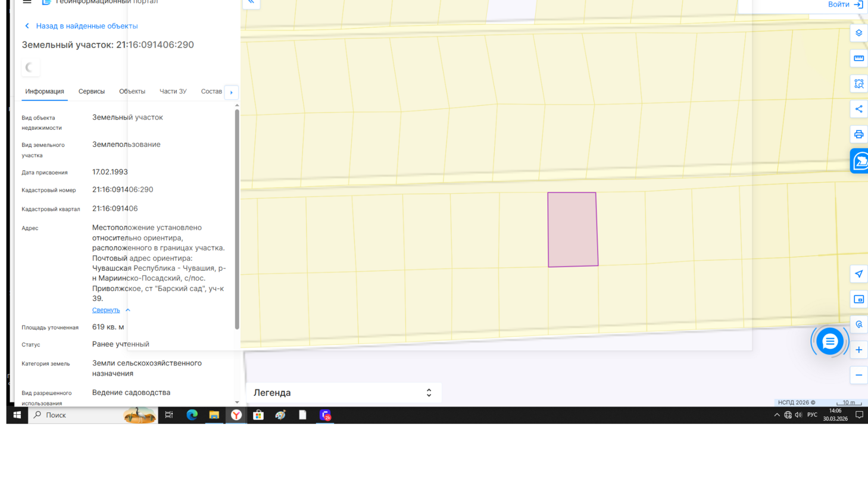Open the round chat support button
The height and width of the screenshot is (488, 868).
pos(829,342)
